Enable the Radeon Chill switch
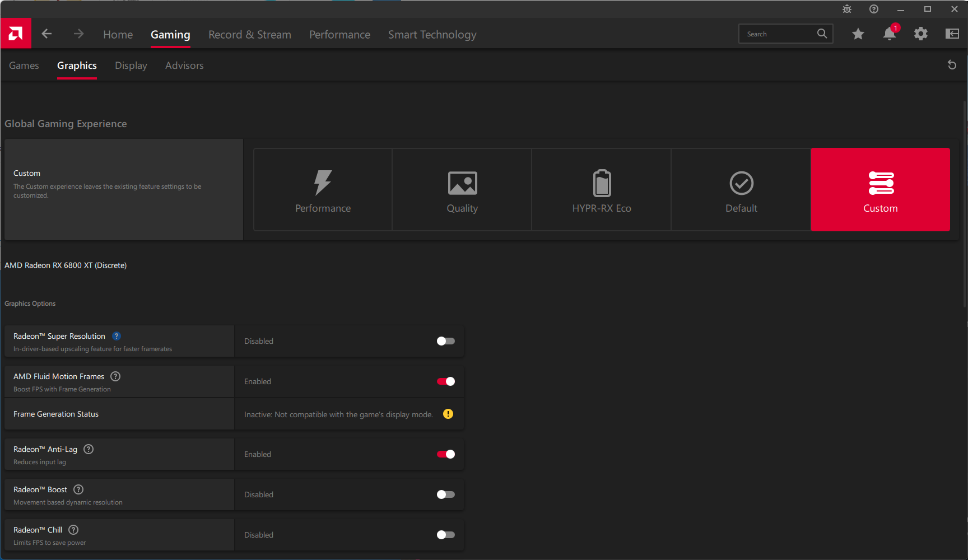The image size is (968, 560). coord(446,535)
